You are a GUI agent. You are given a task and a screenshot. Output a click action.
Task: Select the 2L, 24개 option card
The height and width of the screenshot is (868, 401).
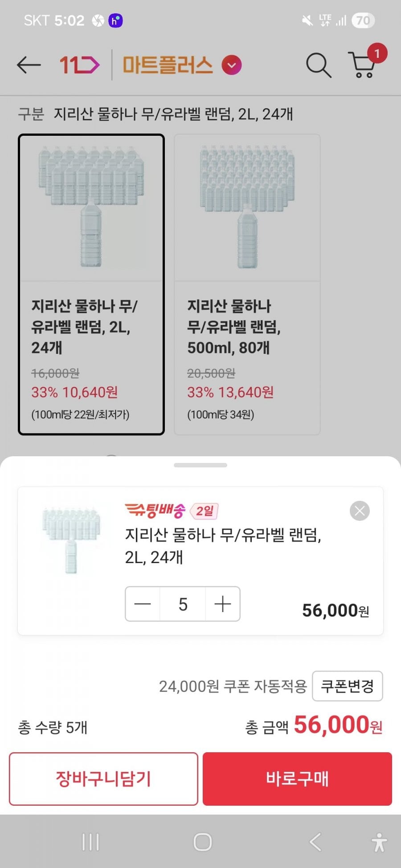91,284
